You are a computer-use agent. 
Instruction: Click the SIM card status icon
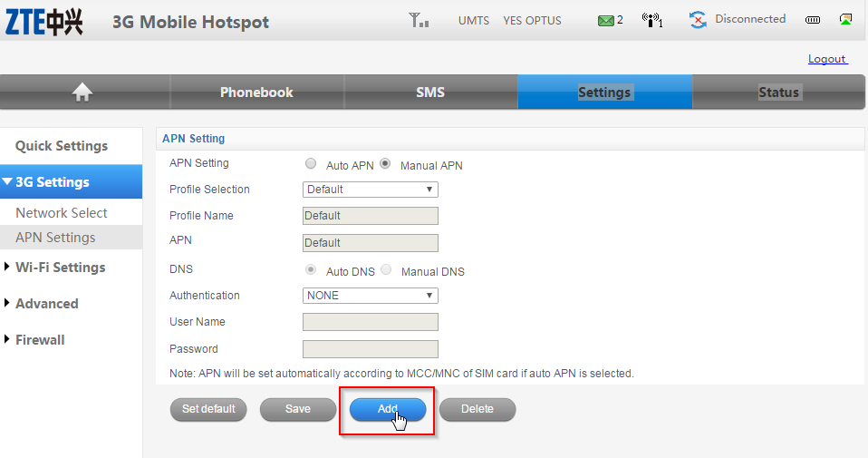click(x=845, y=19)
